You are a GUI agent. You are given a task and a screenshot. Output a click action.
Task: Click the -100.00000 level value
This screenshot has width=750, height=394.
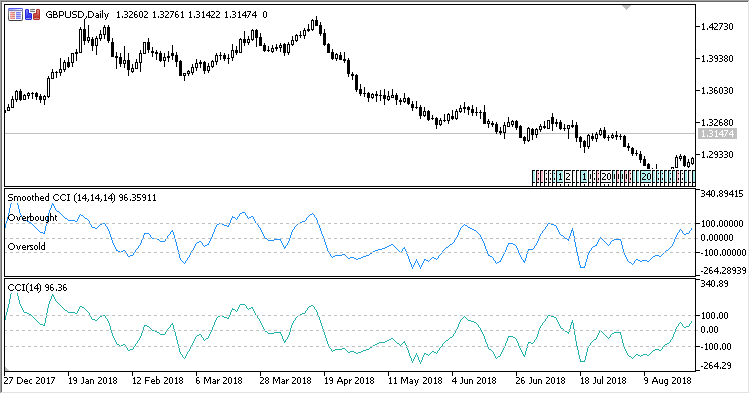coord(722,252)
